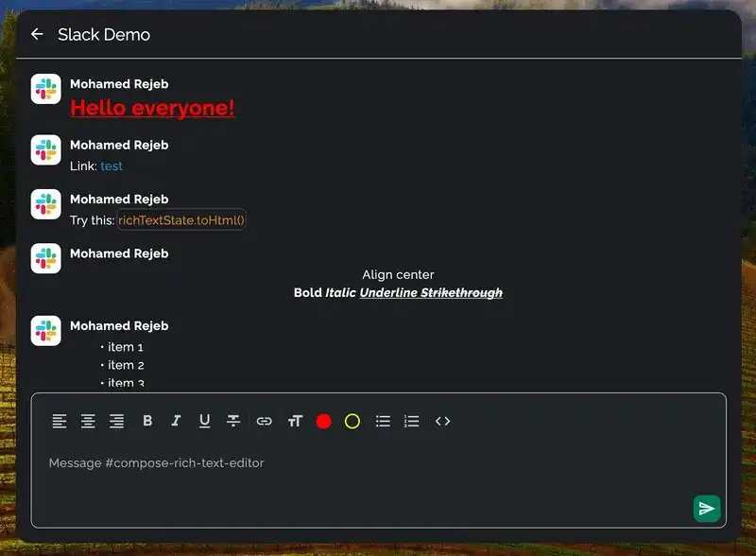756x556 pixels.
Task: Select the yellow highlight color circle
Action: coord(351,421)
